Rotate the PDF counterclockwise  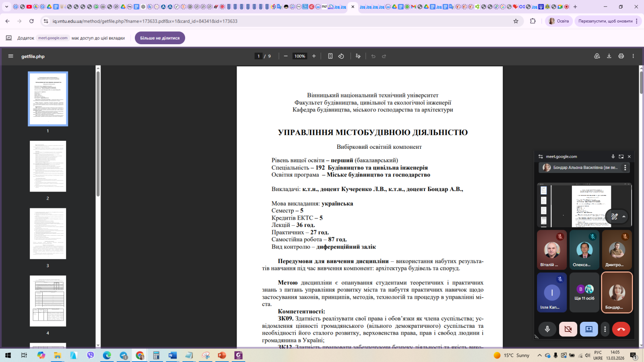tap(341, 56)
